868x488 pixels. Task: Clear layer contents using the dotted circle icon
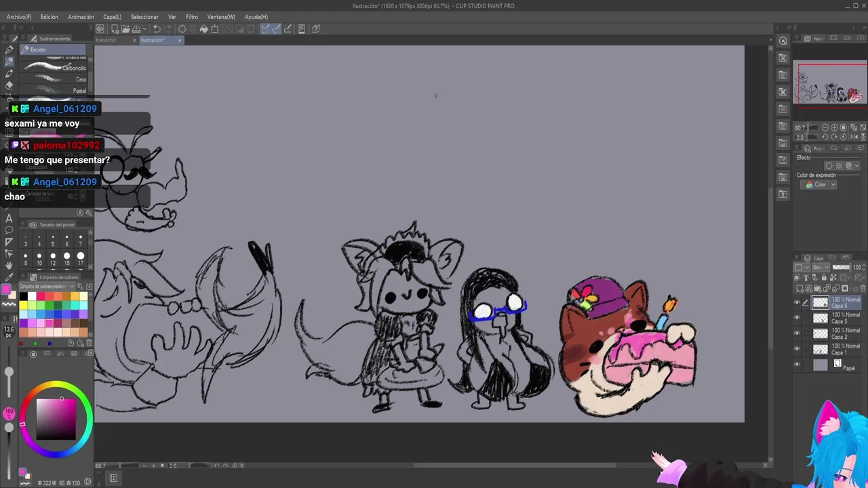point(182,29)
